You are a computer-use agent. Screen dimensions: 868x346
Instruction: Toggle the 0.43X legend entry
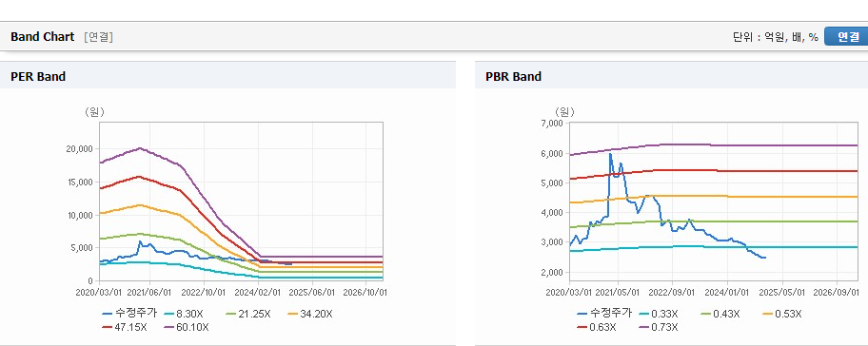(720, 314)
